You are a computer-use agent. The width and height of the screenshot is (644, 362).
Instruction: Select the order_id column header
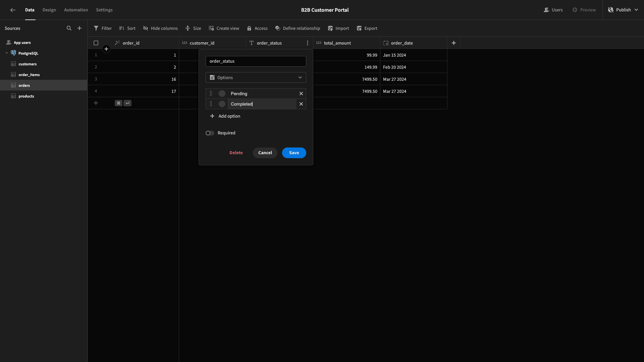point(146,43)
